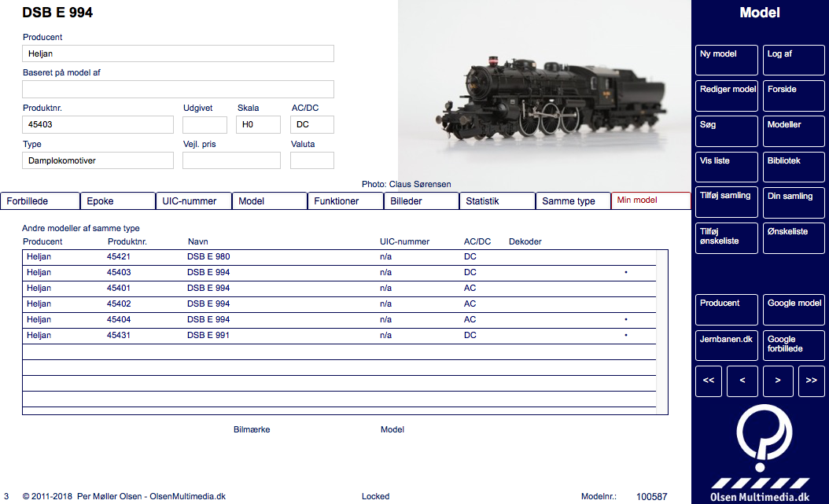829x504 pixels.
Task: Select product number 45402 in the list
Action: click(119, 304)
